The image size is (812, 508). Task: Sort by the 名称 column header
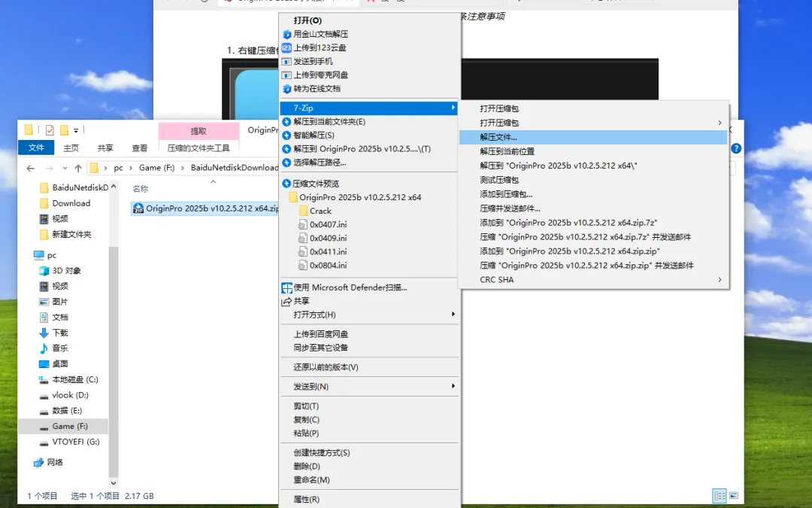[141, 189]
